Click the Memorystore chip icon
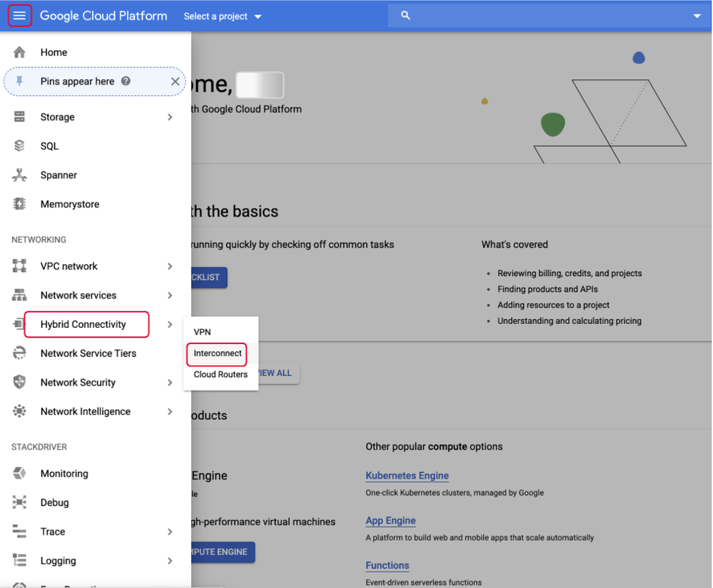 (20, 204)
